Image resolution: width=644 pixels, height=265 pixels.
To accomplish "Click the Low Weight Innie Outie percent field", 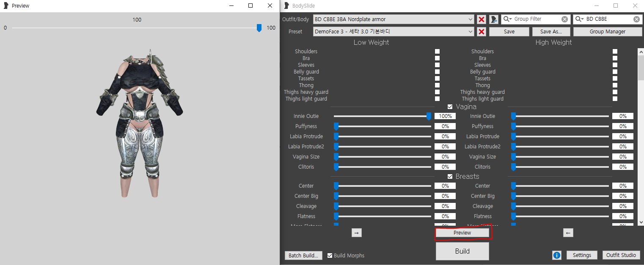I will coord(445,116).
